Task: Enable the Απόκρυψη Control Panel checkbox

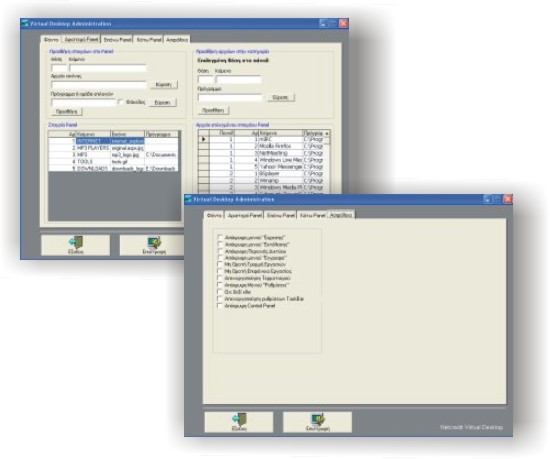Action: coord(220,306)
